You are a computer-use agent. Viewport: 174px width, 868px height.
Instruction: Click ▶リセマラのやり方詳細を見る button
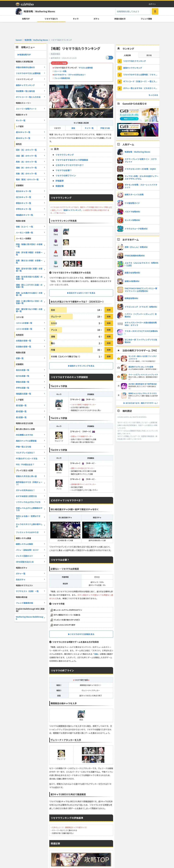(81, 635)
